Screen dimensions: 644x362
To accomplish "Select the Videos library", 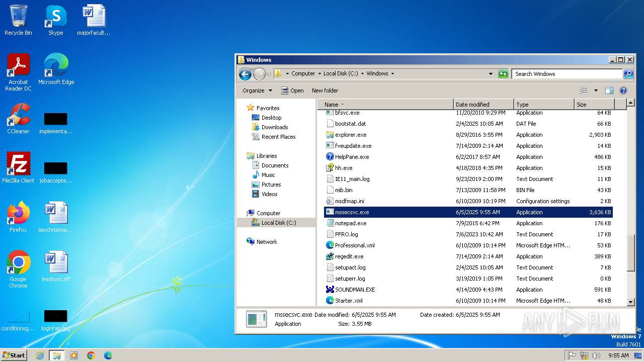I will pyautogui.click(x=269, y=194).
